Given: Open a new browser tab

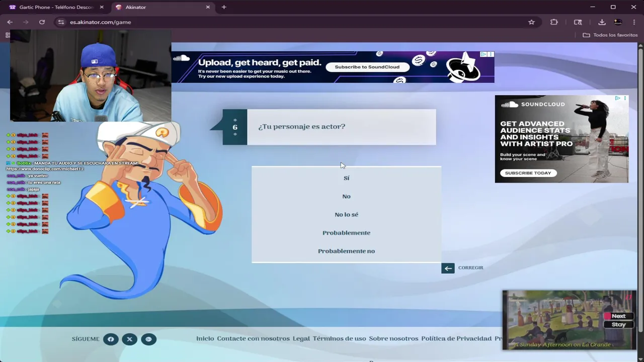Looking at the screenshot, I should [224, 7].
